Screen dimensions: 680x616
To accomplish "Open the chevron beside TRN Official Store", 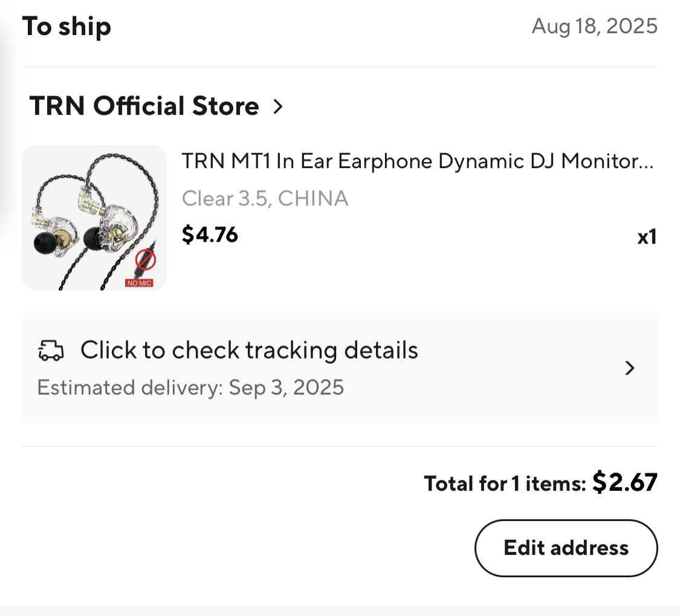I will tap(277, 107).
